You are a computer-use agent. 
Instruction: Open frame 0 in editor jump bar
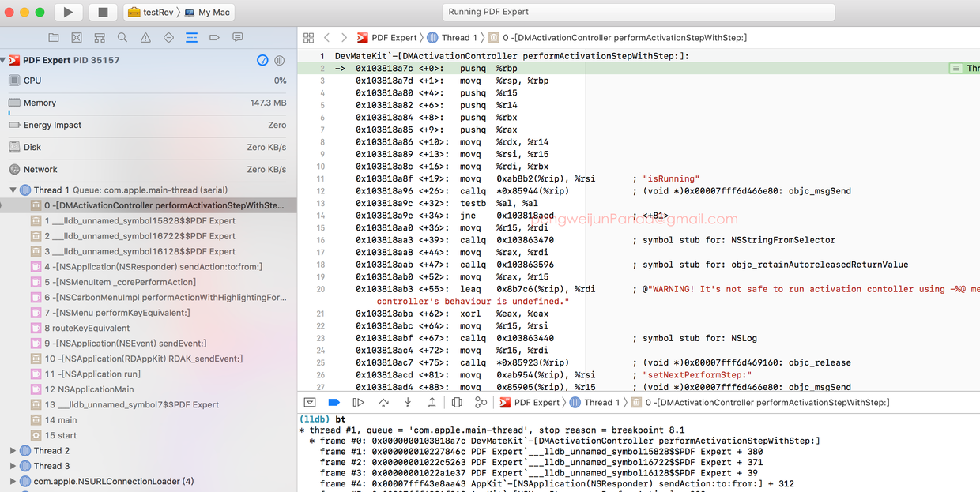tap(617, 37)
